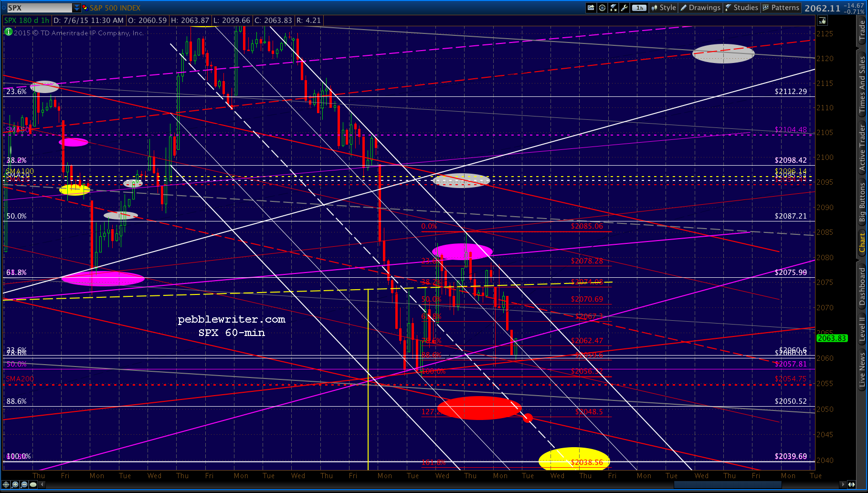
Task: Click the SMA200 label
Action: [20, 379]
